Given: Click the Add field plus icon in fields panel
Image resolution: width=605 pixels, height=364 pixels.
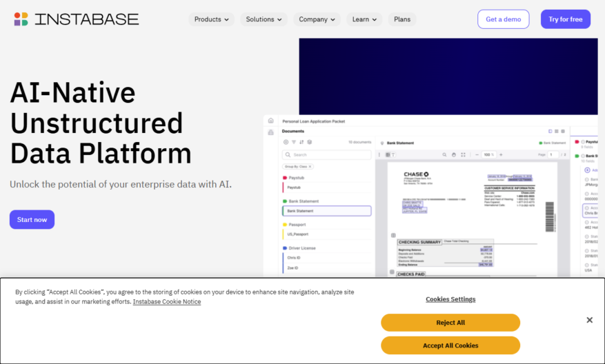Looking at the screenshot, I should (x=587, y=170).
